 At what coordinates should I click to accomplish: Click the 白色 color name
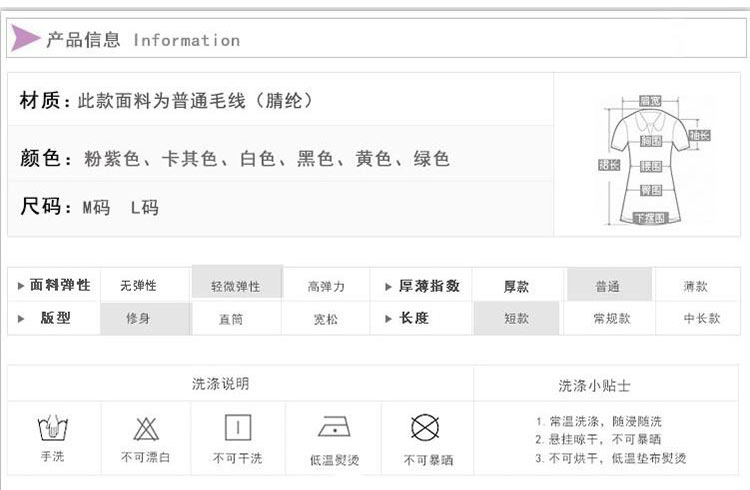tap(258, 158)
